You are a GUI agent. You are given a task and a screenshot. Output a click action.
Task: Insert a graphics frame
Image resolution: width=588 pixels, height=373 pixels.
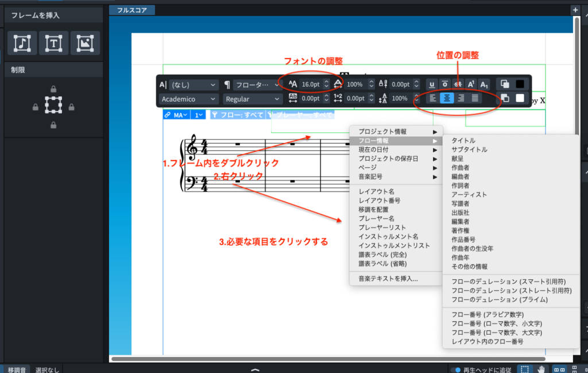85,43
